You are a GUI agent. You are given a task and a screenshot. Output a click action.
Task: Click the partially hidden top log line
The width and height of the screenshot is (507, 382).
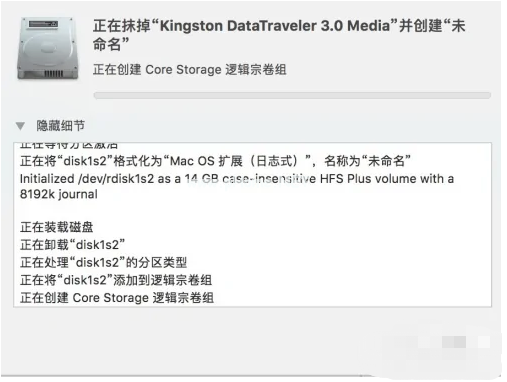point(69,146)
